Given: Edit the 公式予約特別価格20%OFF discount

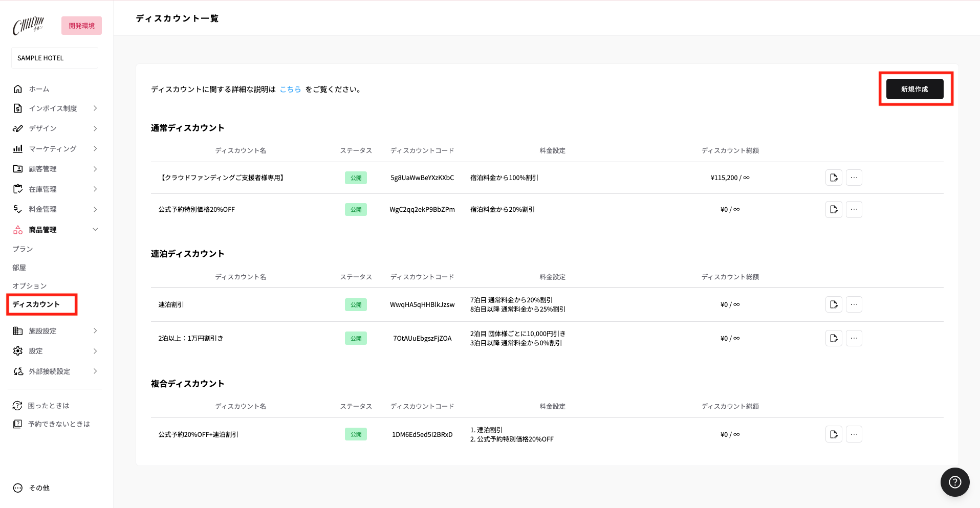Looking at the screenshot, I should pyautogui.click(x=834, y=209).
